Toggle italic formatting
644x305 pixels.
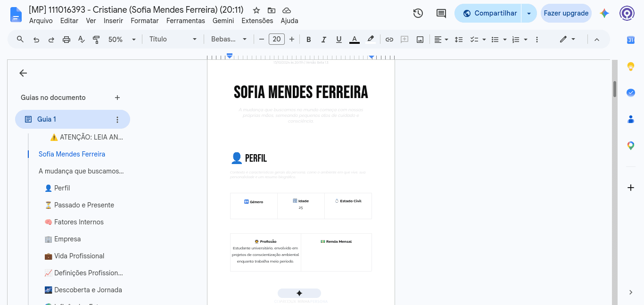[324, 40]
